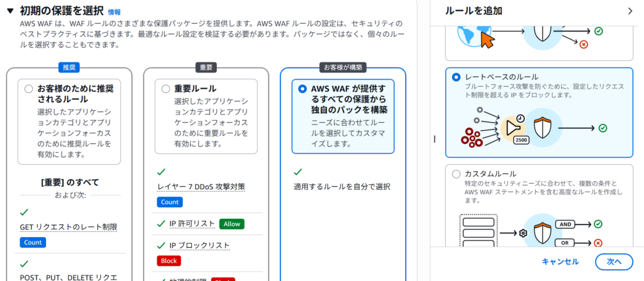
Task: Click the red dots cluster in rate-based diagram
Action: click(472, 137)
